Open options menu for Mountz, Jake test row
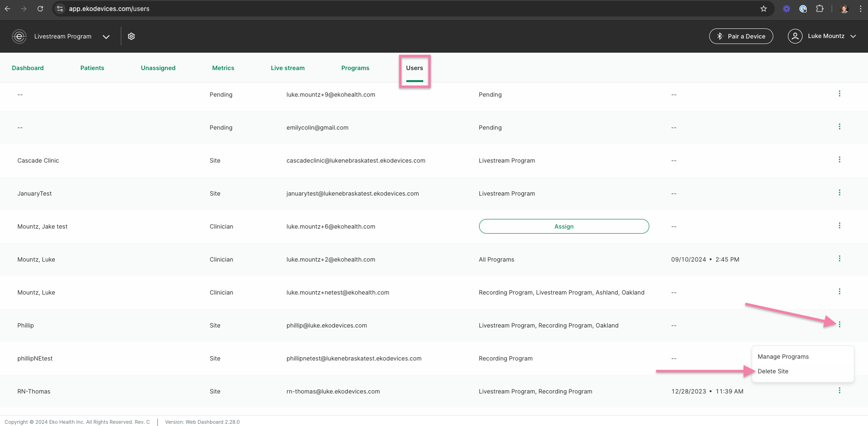Screen dimensions: 868x426 tap(839, 225)
